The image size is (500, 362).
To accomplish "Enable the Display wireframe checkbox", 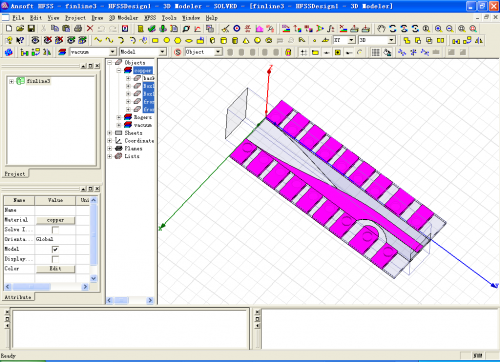I will coord(55,259).
